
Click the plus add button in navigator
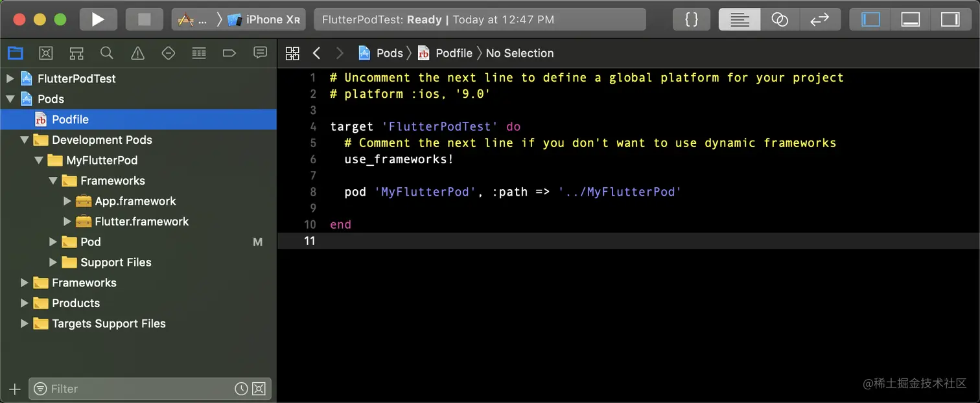[x=15, y=389]
